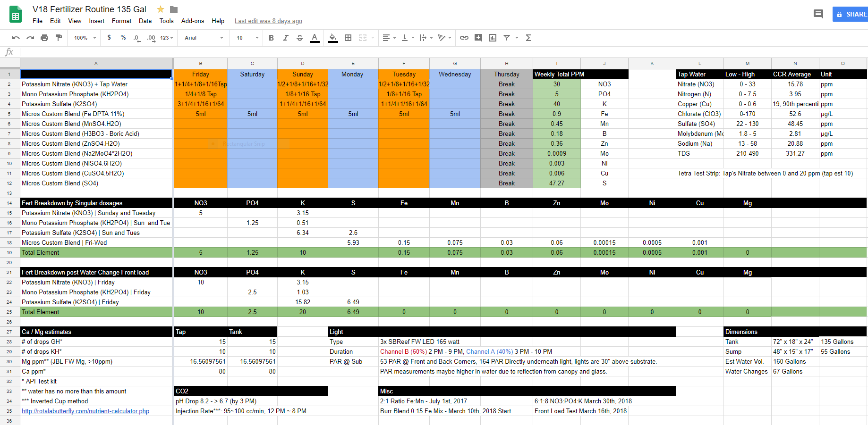The image size is (868, 425).
Task: Click into the formula bar
Action: pyautogui.click(x=444, y=52)
